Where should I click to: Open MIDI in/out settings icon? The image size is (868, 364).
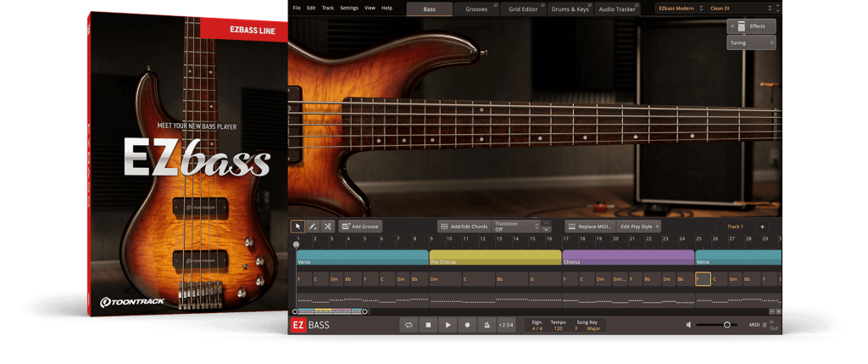click(765, 325)
